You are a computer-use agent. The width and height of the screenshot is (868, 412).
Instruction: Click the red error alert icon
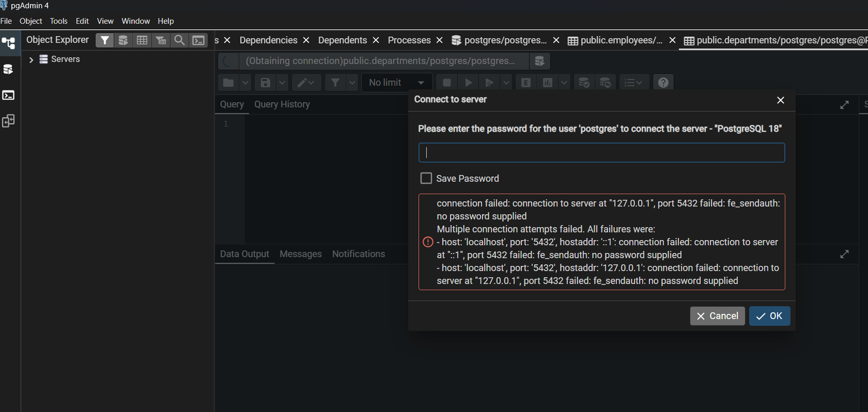pyautogui.click(x=428, y=242)
